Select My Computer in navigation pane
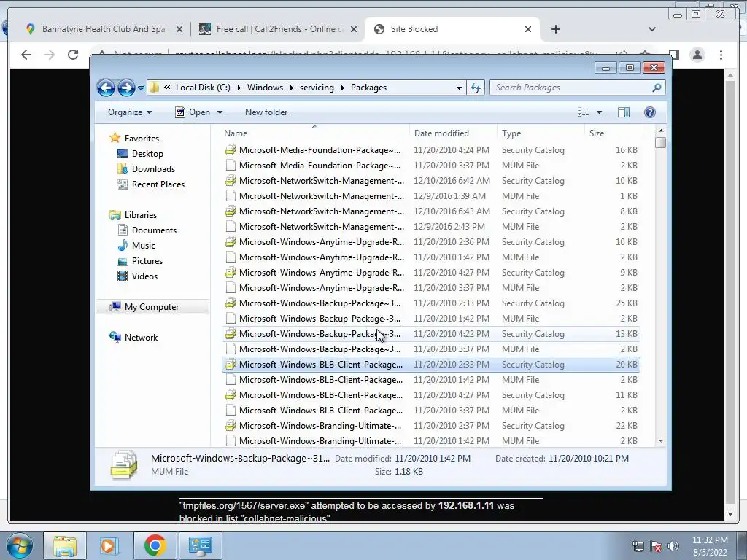Viewport: 747px width, 560px height. pos(152,307)
